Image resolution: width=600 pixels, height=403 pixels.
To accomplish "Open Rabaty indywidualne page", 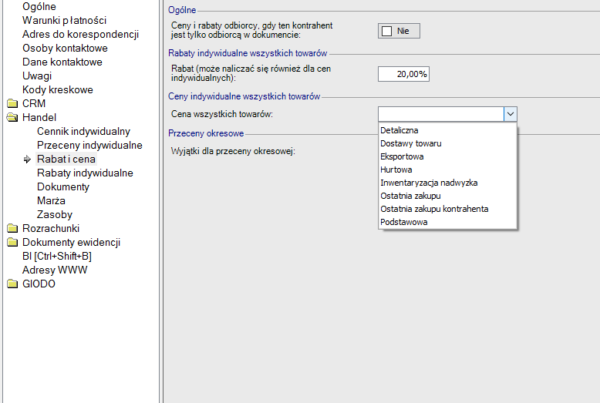I will point(85,173).
